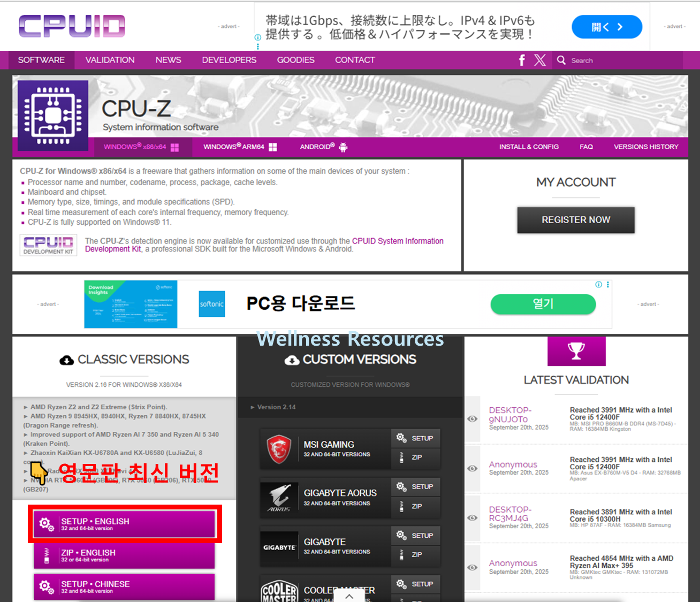Open the DESKTOP-RC3MJ4G validation link
700x602 pixels.
point(509,514)
